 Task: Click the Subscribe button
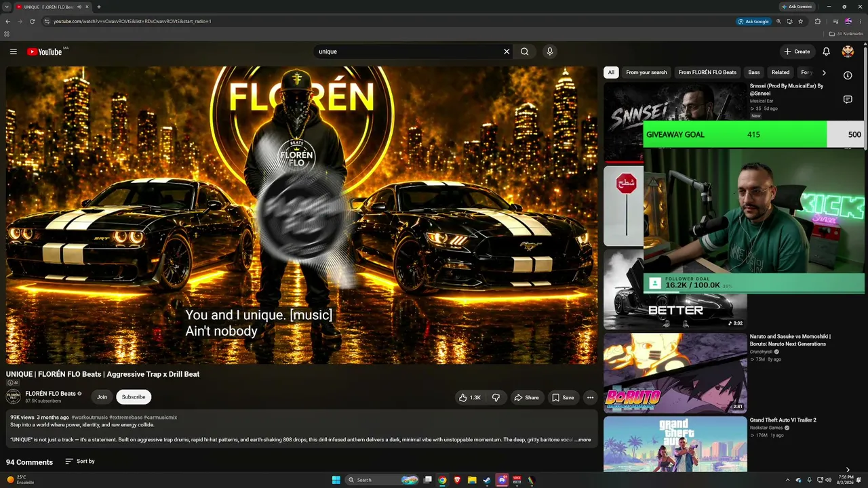[134, 397]
